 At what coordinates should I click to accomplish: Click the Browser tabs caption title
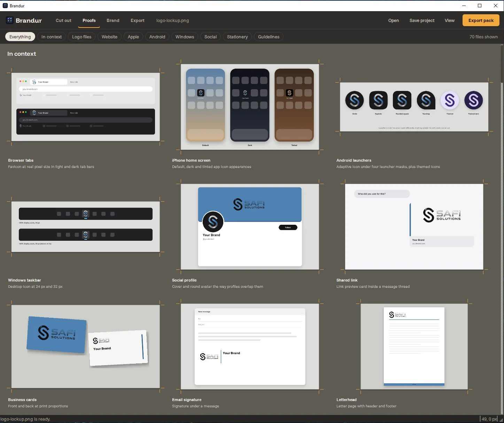[x=21, y=160]
